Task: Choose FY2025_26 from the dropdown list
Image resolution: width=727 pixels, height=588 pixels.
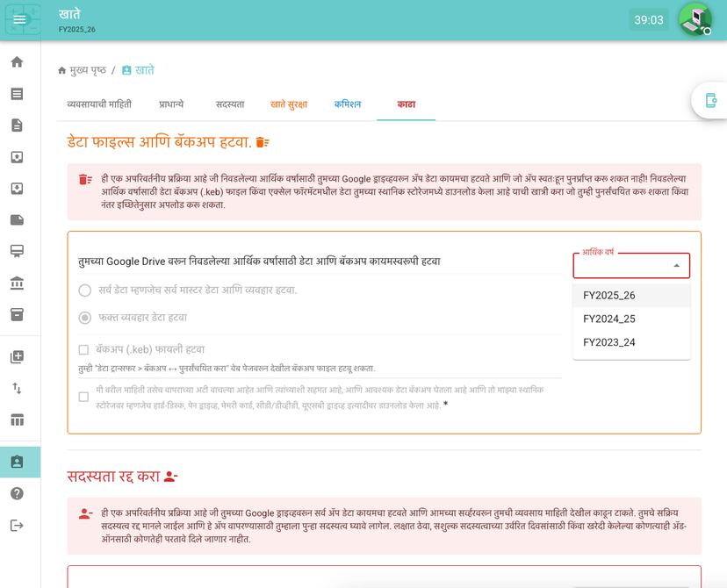Action: coord(609,296)
